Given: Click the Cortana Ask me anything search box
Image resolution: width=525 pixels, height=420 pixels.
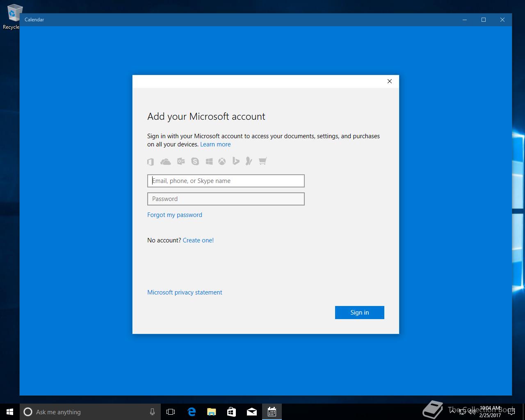Looking at the screenshot, I should point(90,412).
